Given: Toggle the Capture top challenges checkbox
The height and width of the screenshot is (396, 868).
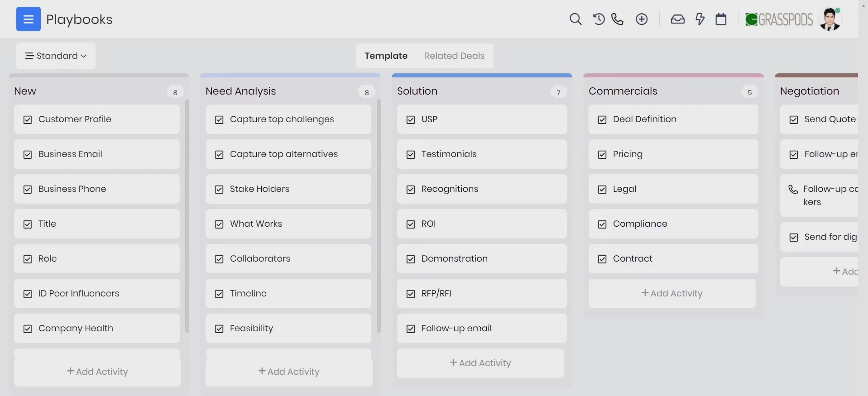Looking at the screenshot, I should click(x=219, y=119).
